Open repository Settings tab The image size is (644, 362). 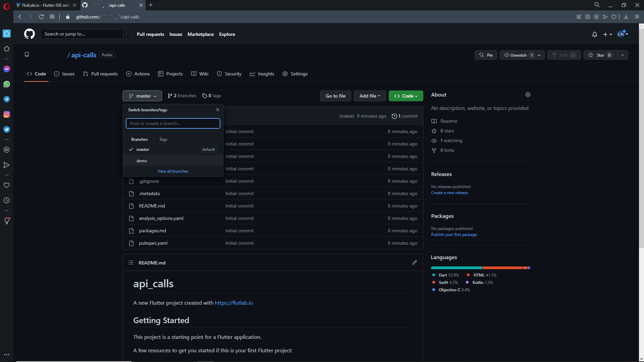pos(295,74)
